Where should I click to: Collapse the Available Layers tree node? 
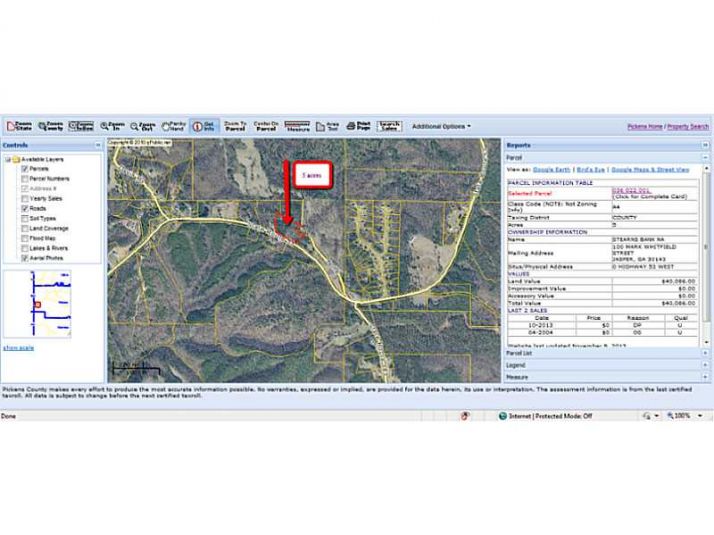coord(8,159)
